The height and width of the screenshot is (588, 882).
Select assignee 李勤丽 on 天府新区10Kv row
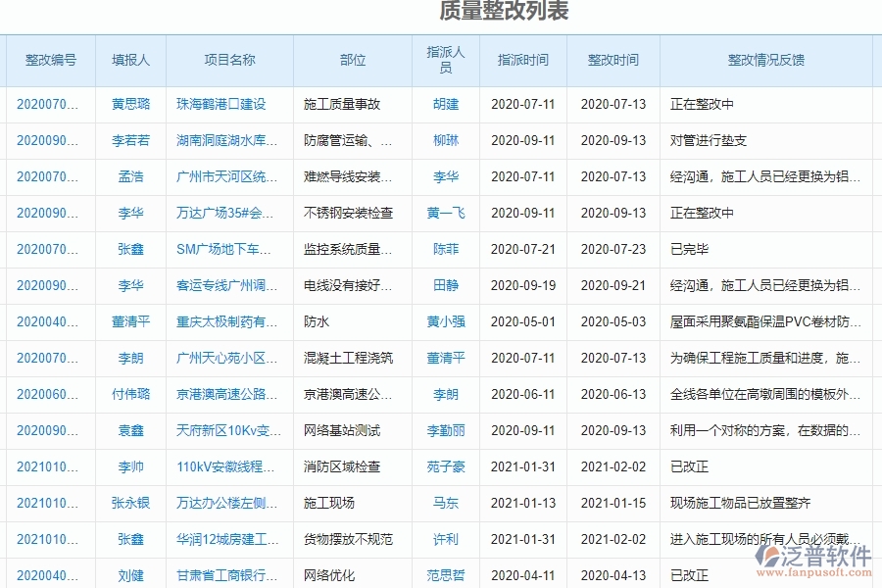pos(444,430)
